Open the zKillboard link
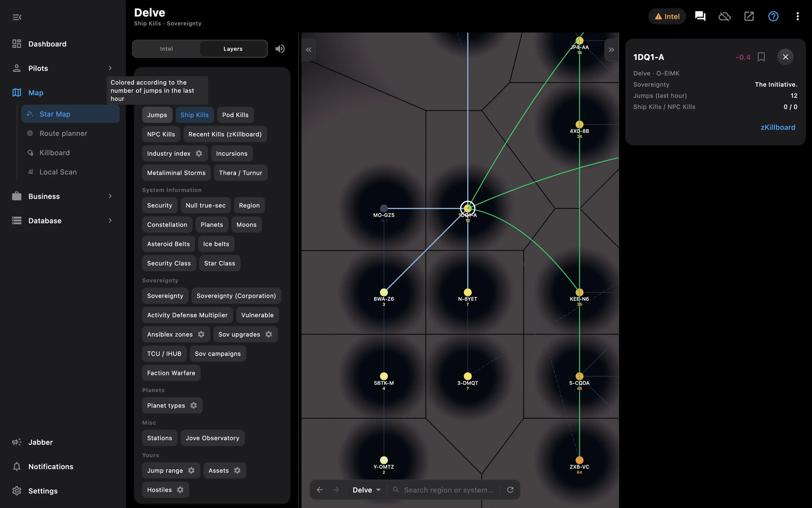Image resolution: width=812 pixels, height=508 pixels. point(778,127)
